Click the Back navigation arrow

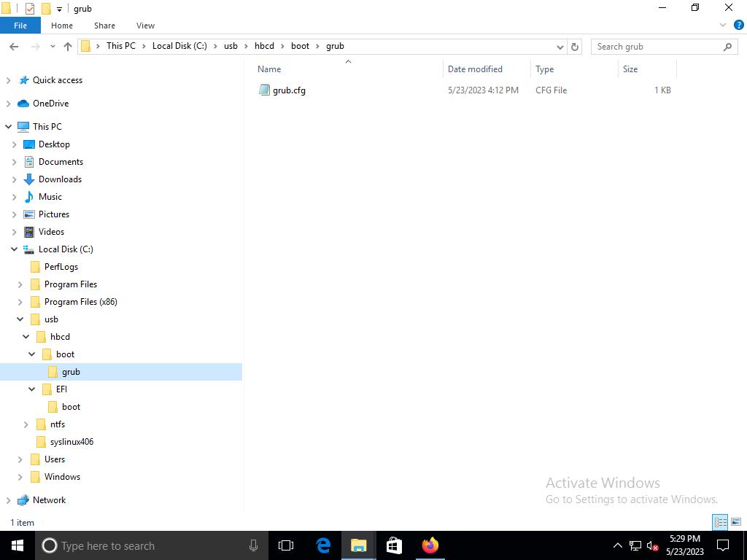[x=14, y=47]
